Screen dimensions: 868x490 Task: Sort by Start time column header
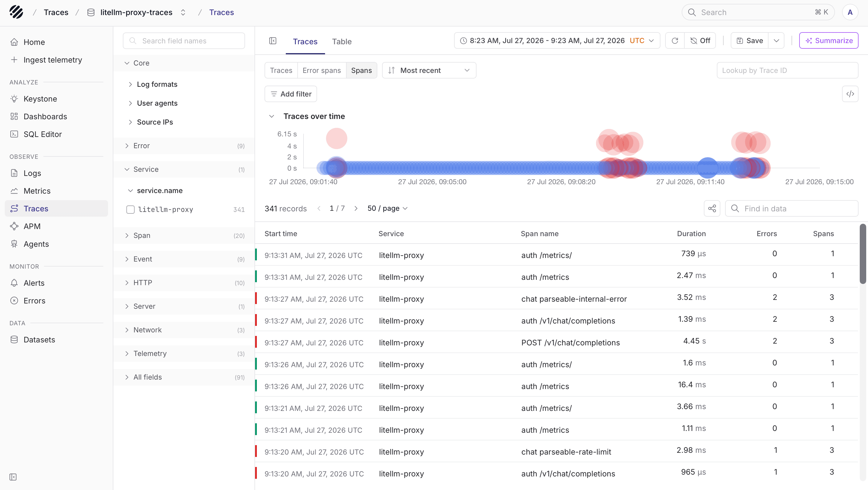click(x=281, y=233)
